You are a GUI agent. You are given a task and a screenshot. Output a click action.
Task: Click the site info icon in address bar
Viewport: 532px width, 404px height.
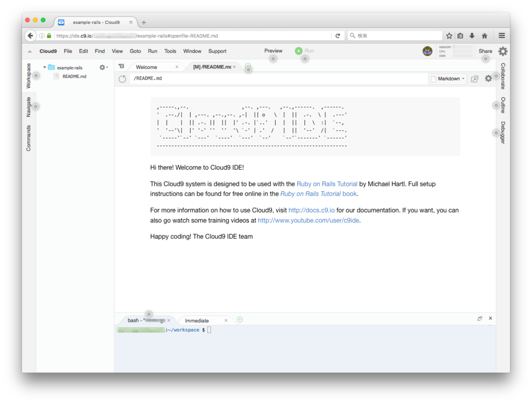(x=42, y=36)
